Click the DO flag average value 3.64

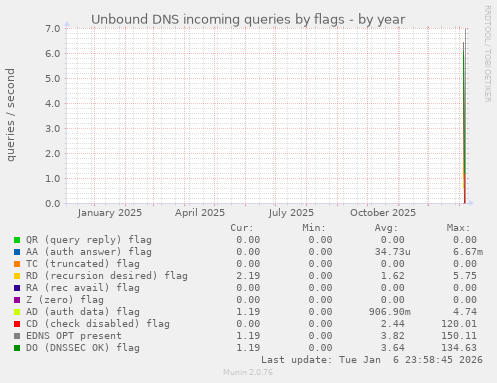point(393,348)
